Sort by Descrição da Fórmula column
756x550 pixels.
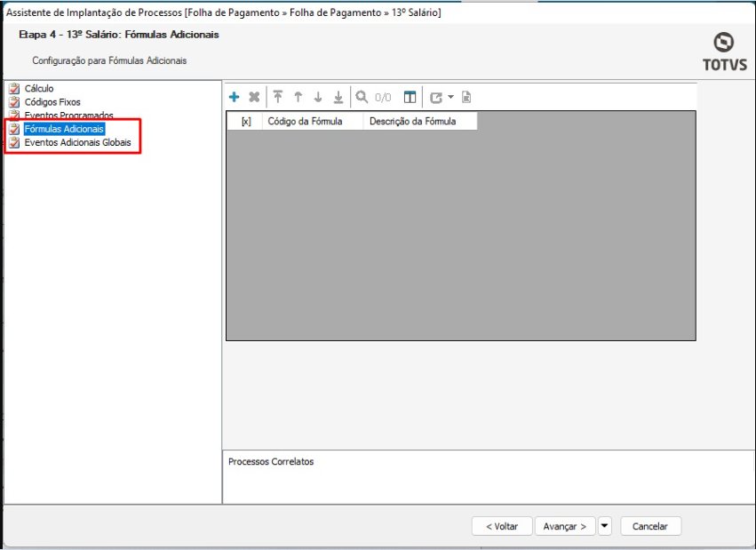click(x=420, y=122)
